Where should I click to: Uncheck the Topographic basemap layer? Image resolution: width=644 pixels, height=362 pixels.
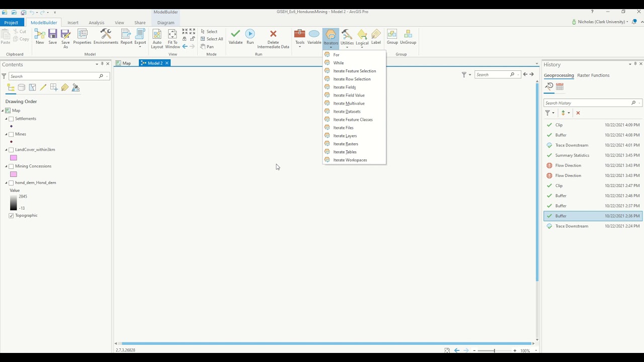click(x=12, y=216)
